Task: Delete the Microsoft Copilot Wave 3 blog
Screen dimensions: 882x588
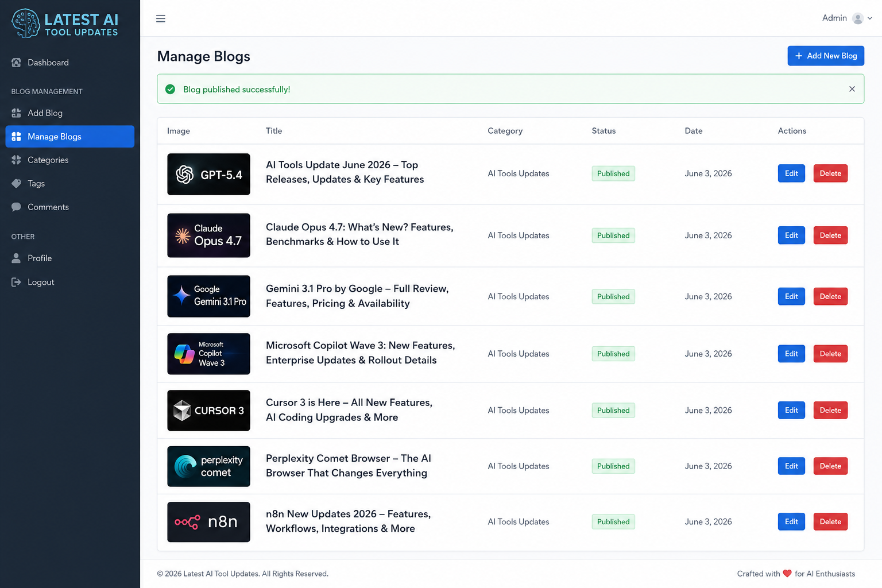Action: pos(830,354)
